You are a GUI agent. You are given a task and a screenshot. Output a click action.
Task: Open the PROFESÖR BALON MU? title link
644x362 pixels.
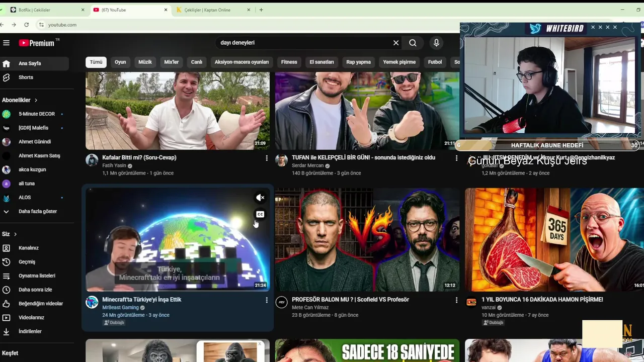(x=351, y=299)
